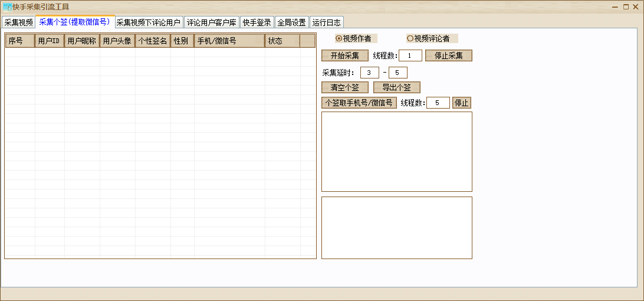
Task: Click the 停止 button beside thread count 5
Action: pyautogui.click(x=461, y=103)
